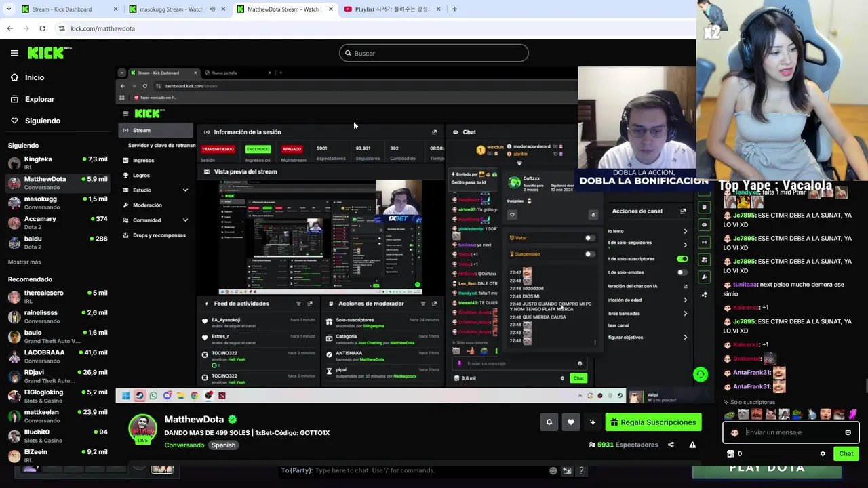Report the stream using the warning triangle
868x488 pixels.
[692, 445]
